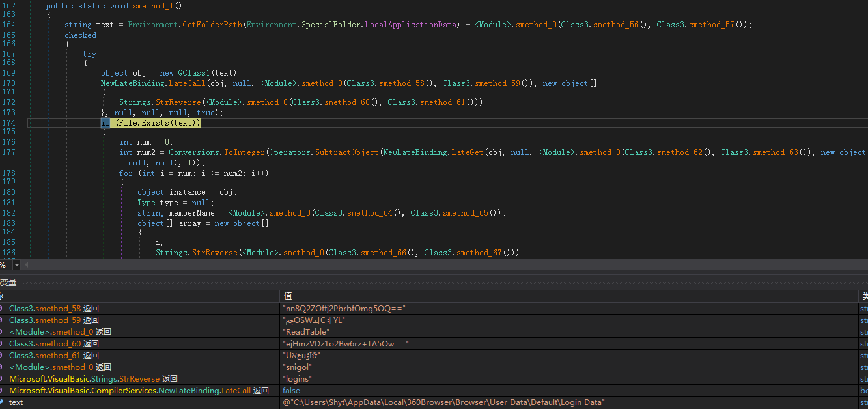
Task: Click the Type keyword on line 181
Action: [x=147, y=203]
